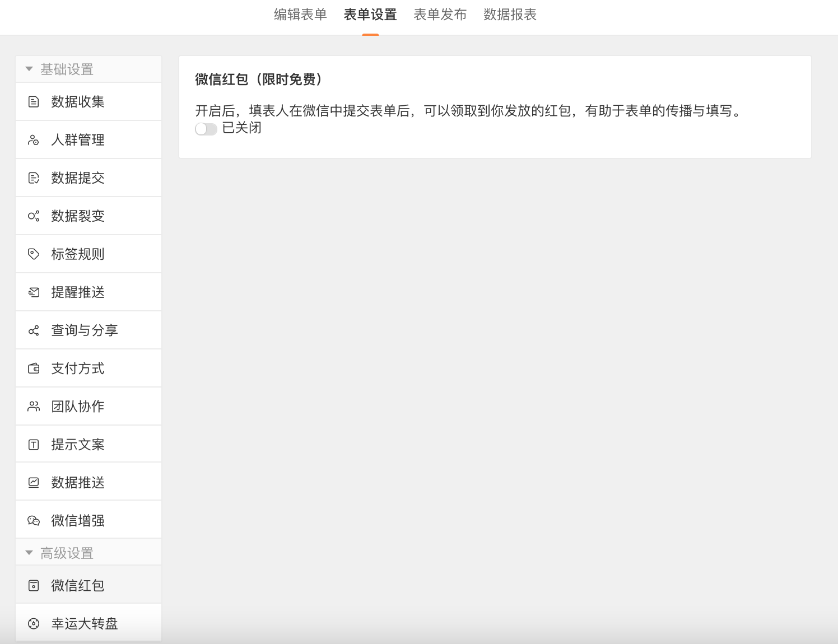This screenshot has width=838, height=644.
Task: Open 幸运大转盘 settings
Action: [x=89, y=623]
